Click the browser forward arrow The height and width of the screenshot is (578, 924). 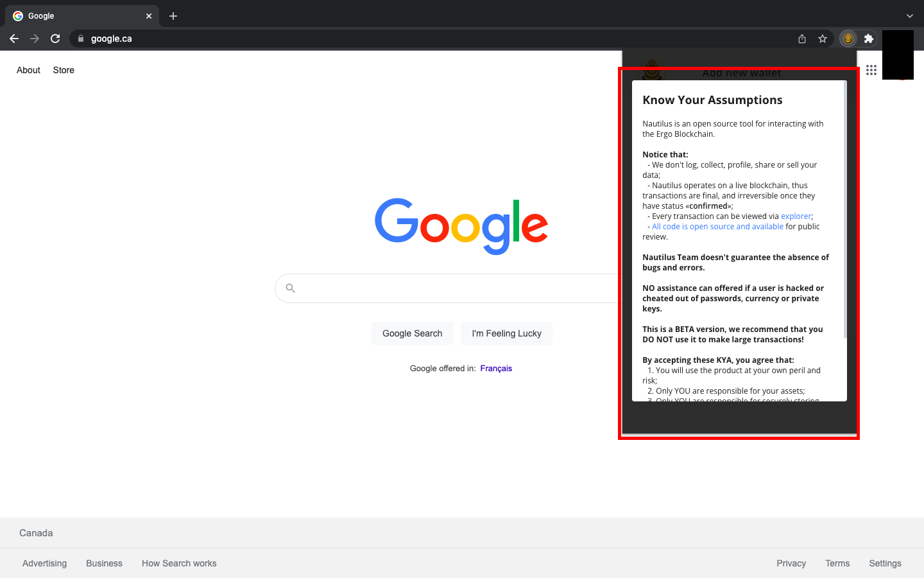(x=35, y=39)
